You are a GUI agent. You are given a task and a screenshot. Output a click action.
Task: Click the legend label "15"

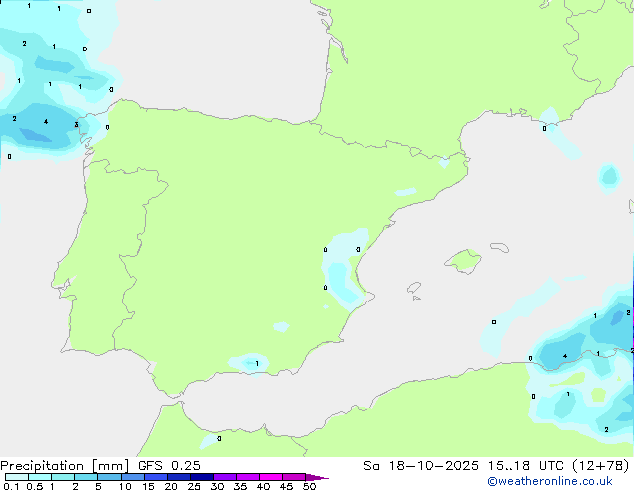coord(148,486)
